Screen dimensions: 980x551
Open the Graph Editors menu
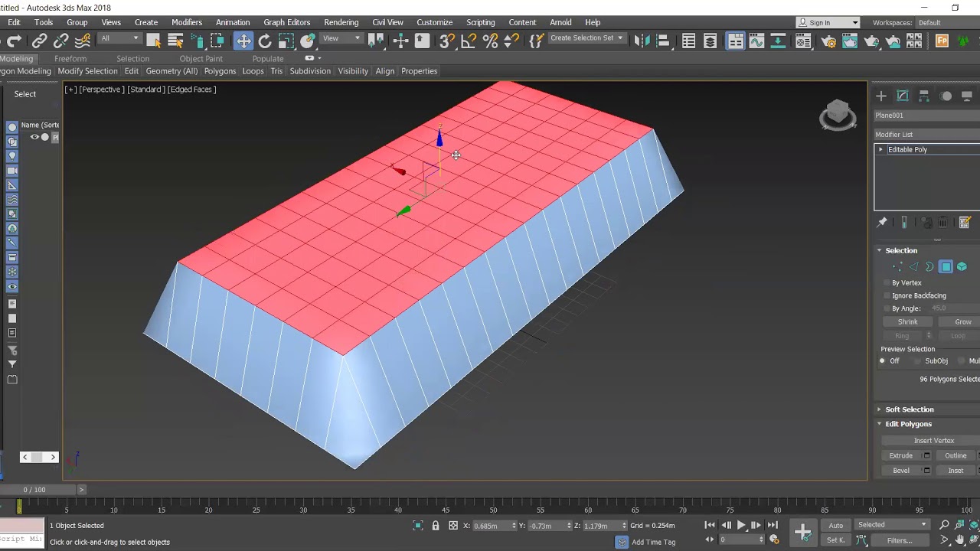(287, 22)
